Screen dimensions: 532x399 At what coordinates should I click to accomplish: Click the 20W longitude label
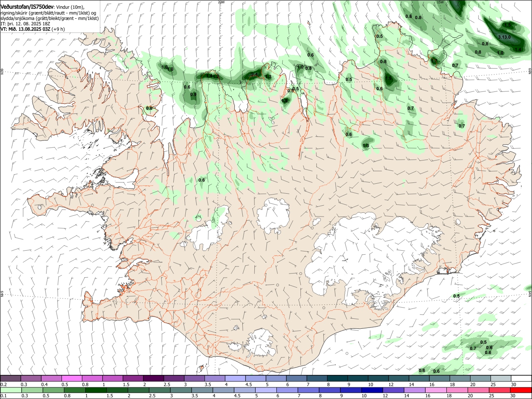[x=221, y=2]
